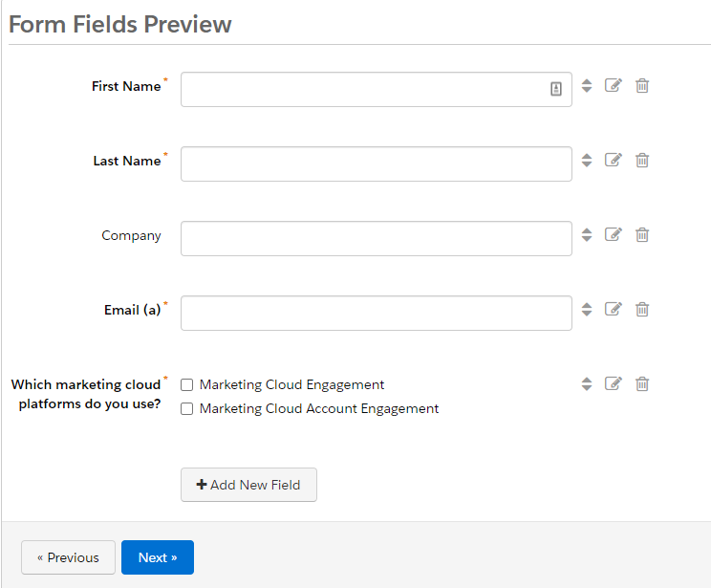Delete the Email (a) field
The height and width of the screenshot is (588, 711).
point(641,309)
